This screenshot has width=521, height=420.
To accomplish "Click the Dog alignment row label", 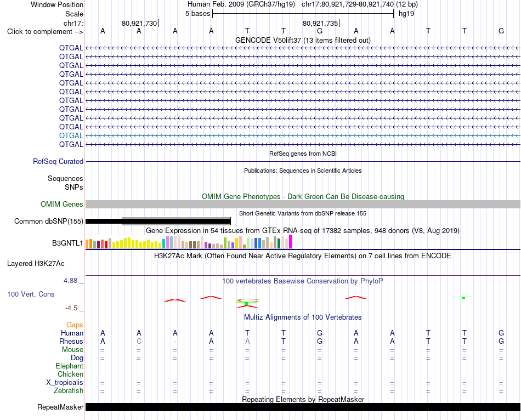I will pyautogui.click(x=77, y=358).
